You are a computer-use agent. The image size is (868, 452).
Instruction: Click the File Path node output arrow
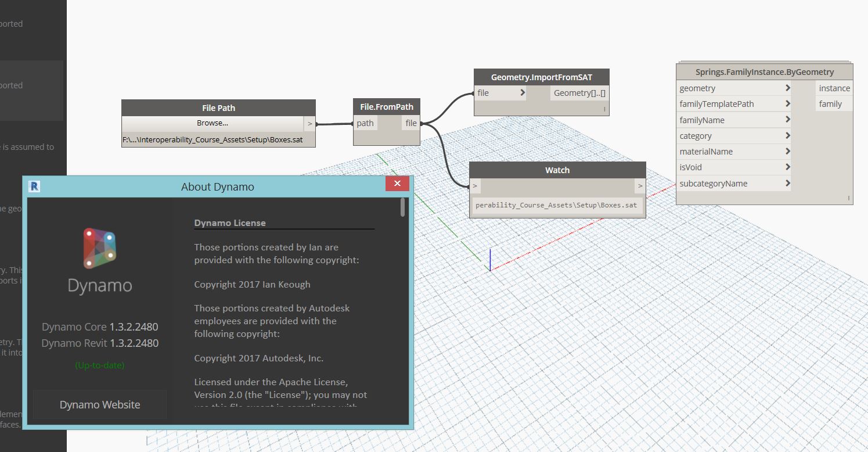click(310, 124)
